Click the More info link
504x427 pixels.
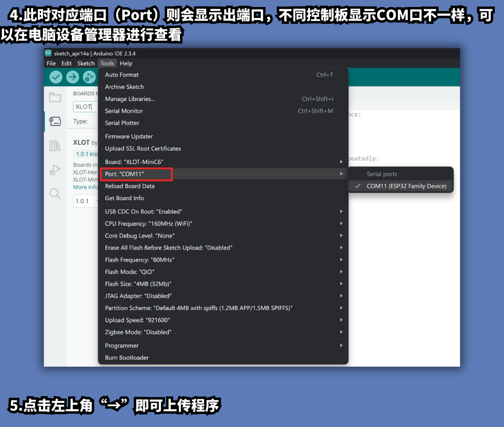85,187
